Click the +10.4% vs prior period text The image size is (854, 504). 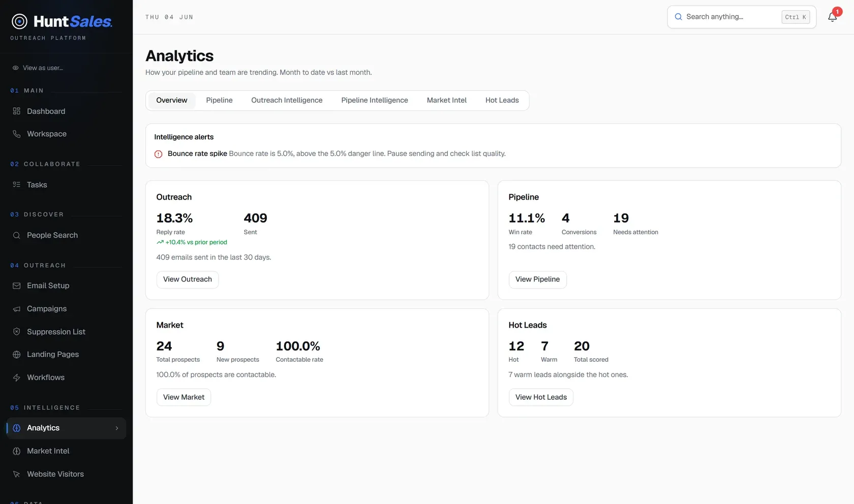point(196,242)
